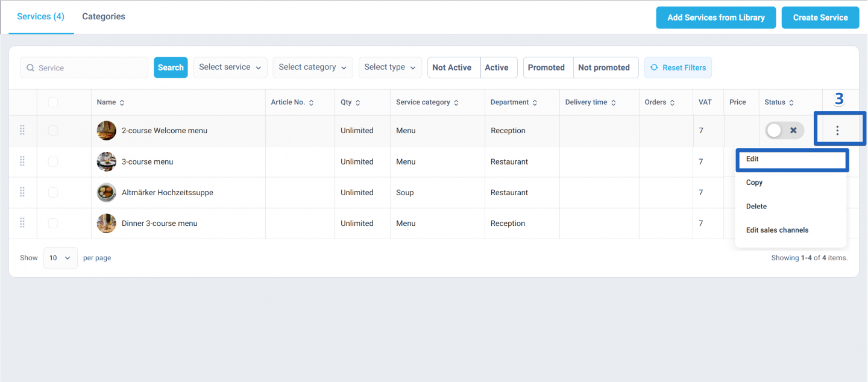Click drag handle of Dinner 3-course menu row
Screen dimensions: 868x382
pos(22,223)
